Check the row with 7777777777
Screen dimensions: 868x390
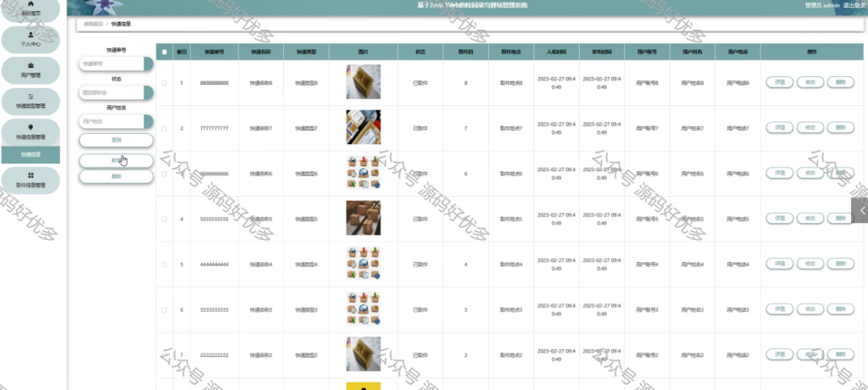(164, 129)
